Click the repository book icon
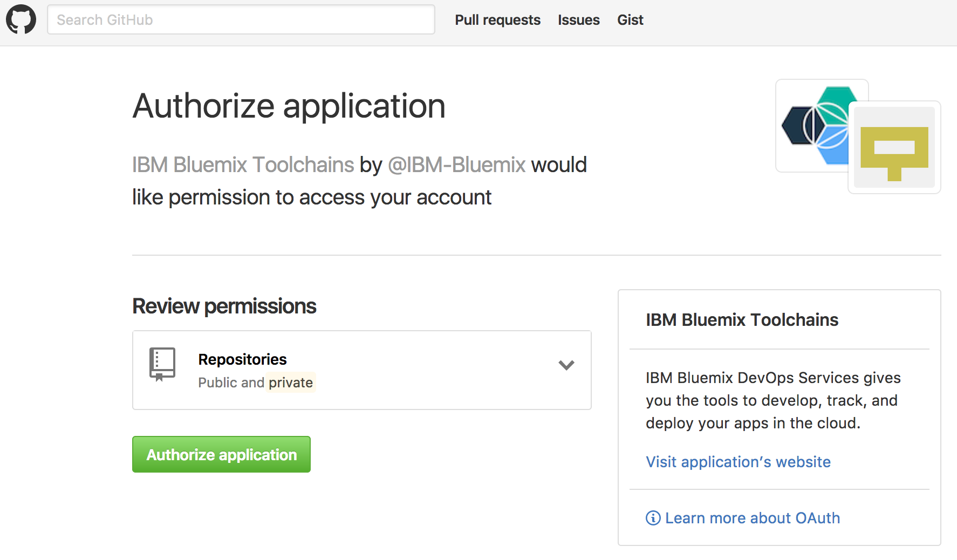The width and height of the screenshot is (957, 560). pyautogui.click(x=162, y=364)
